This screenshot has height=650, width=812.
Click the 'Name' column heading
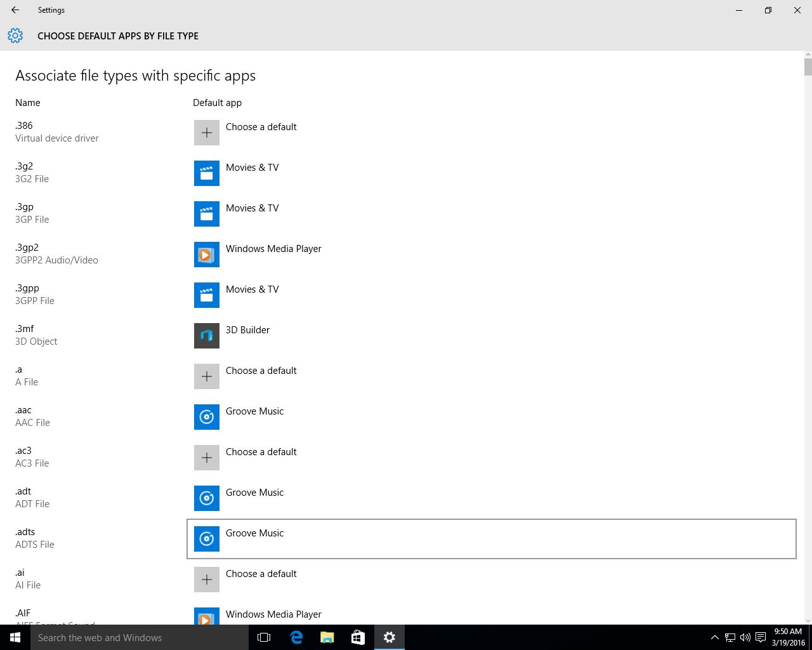pos(28,103)
